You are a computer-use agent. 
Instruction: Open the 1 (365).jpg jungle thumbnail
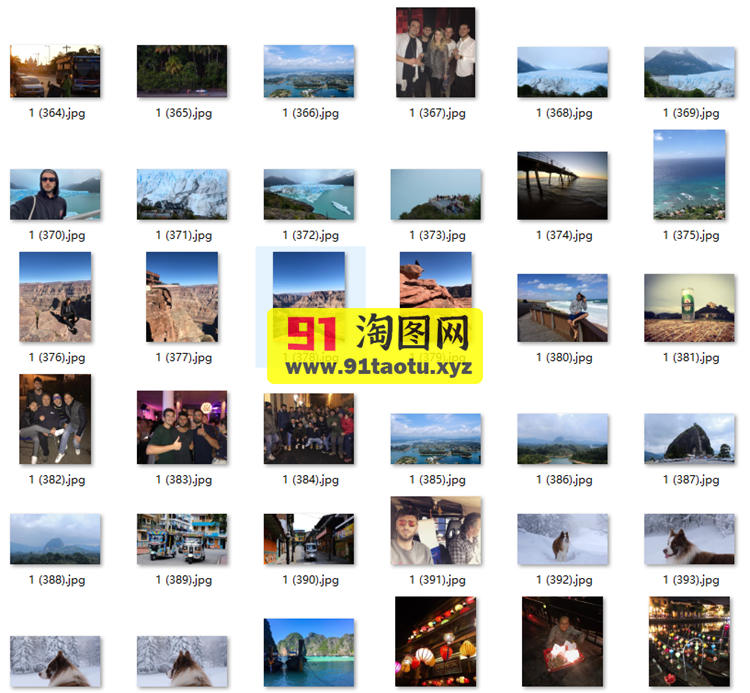(x=182, y=71)
